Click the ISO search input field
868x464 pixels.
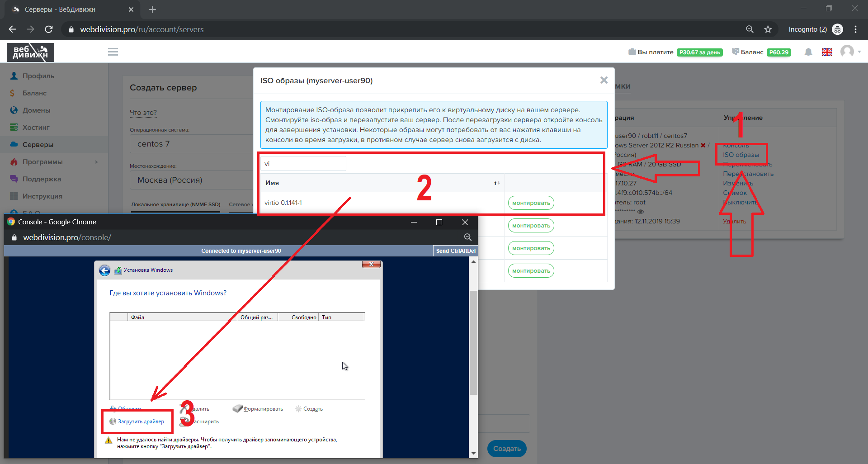(303, 164)
